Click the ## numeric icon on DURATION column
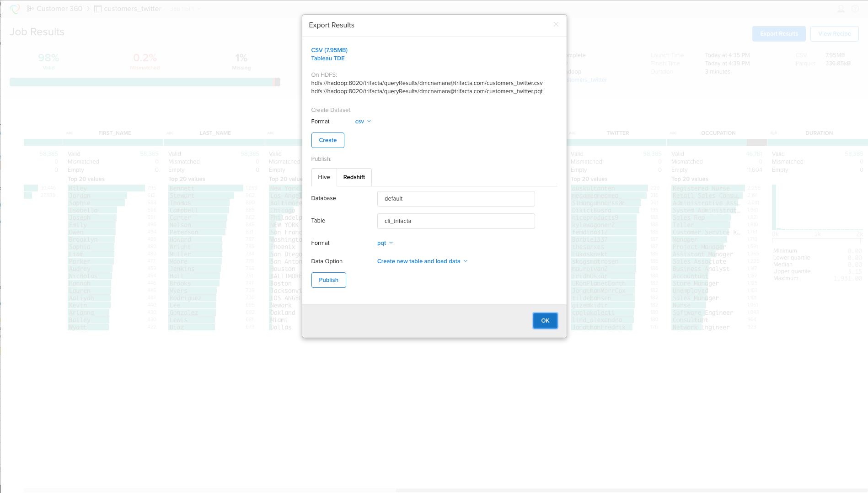Image resolution: width=868 pixels, height=493 pixels. pos(773,133)
